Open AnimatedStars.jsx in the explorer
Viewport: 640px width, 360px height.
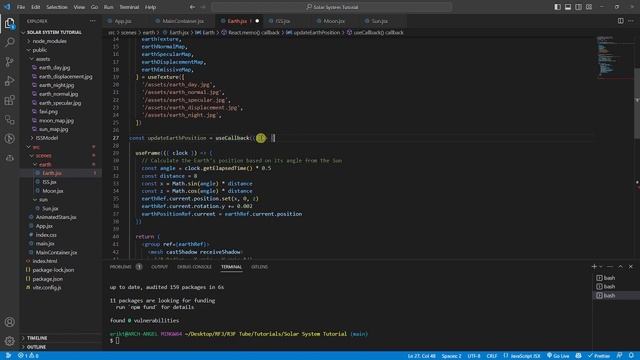56,217
